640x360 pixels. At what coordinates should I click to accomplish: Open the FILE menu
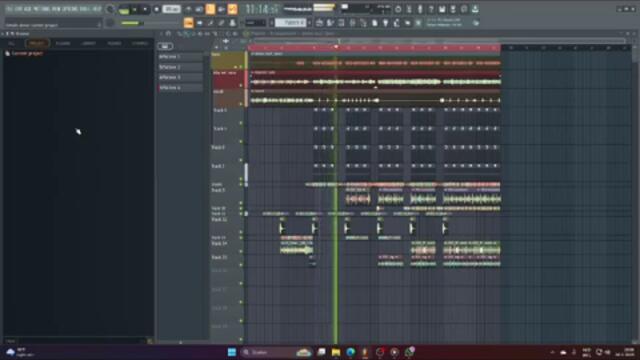(9, 9)
